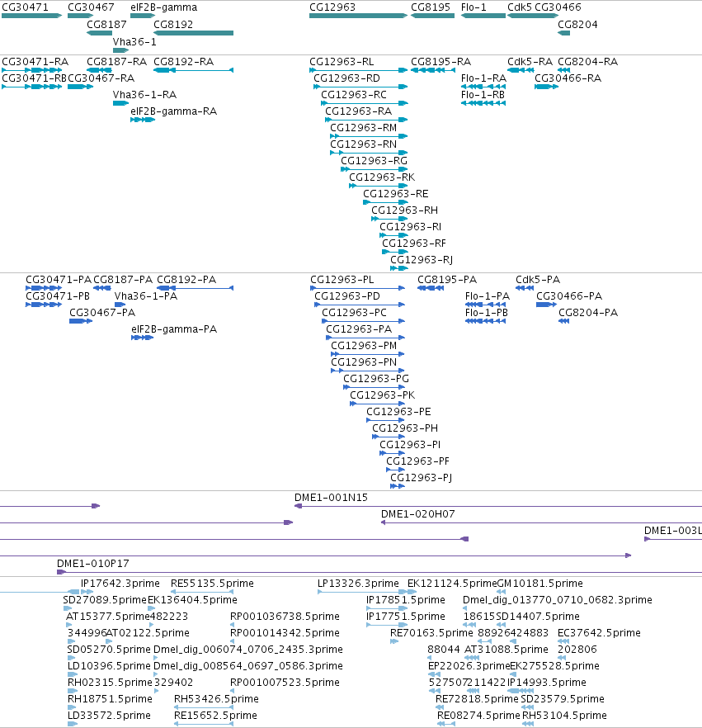Screen dimensions: 702x728
Task: Select the CG30471 gene bar
Action: click(x=31, y=16)
